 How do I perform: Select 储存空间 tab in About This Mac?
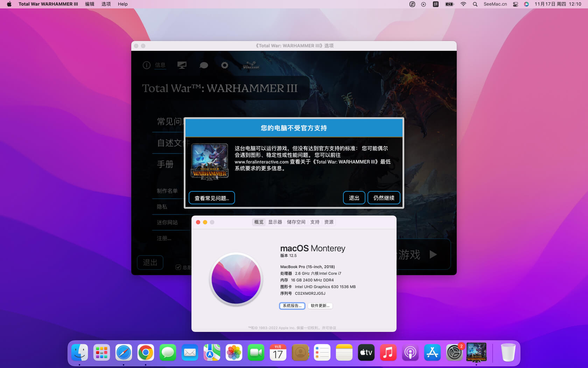296,222
